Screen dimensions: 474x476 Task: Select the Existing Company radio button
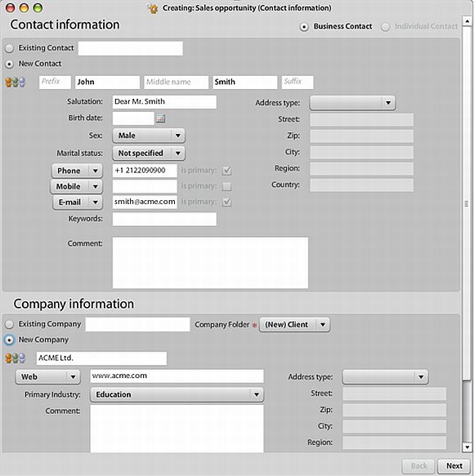pyautogui.click(x=10, y=324)
